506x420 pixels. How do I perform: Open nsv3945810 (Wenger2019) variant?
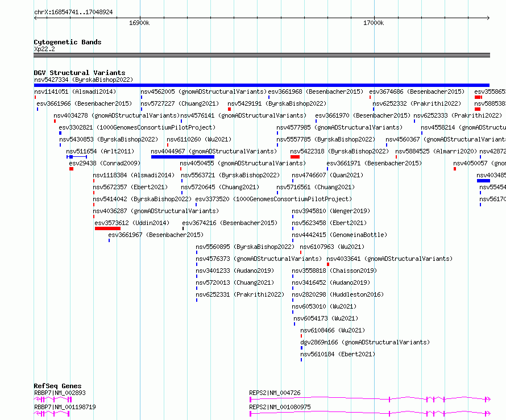click(x=331, y=211)
